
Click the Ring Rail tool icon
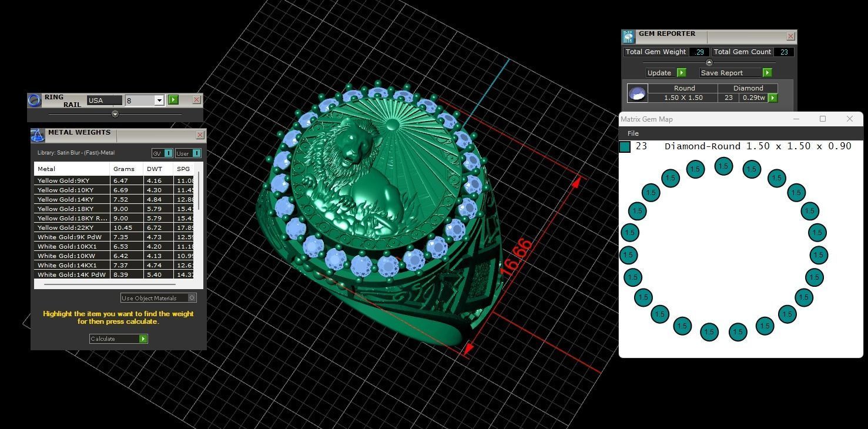pos(35,100)
